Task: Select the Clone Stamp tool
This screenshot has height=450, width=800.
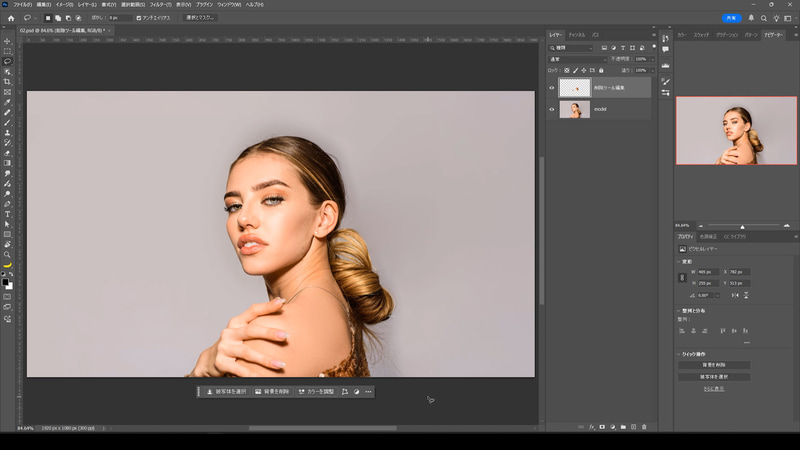Action: [7, 133]
